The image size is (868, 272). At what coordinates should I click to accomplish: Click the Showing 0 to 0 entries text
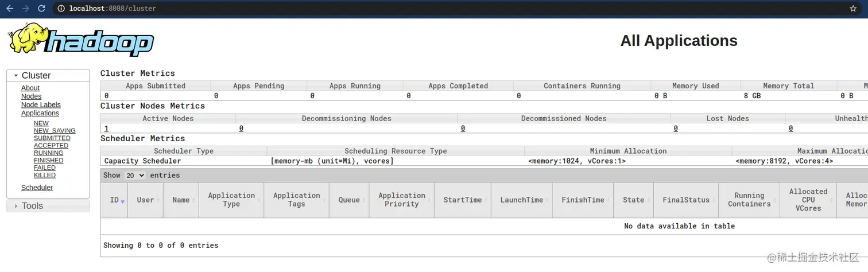pos(161,245)
